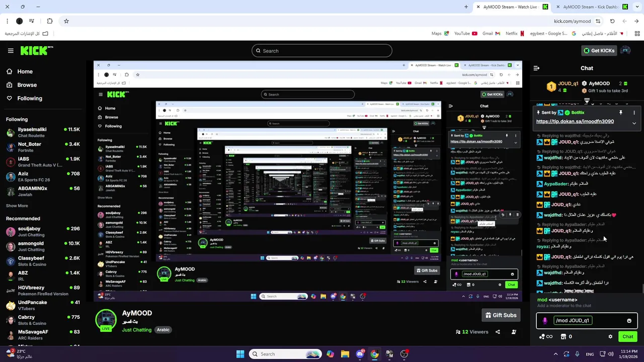Share the stream using the share icon
This screenshot has height=362, width=644.
point(498,332)
